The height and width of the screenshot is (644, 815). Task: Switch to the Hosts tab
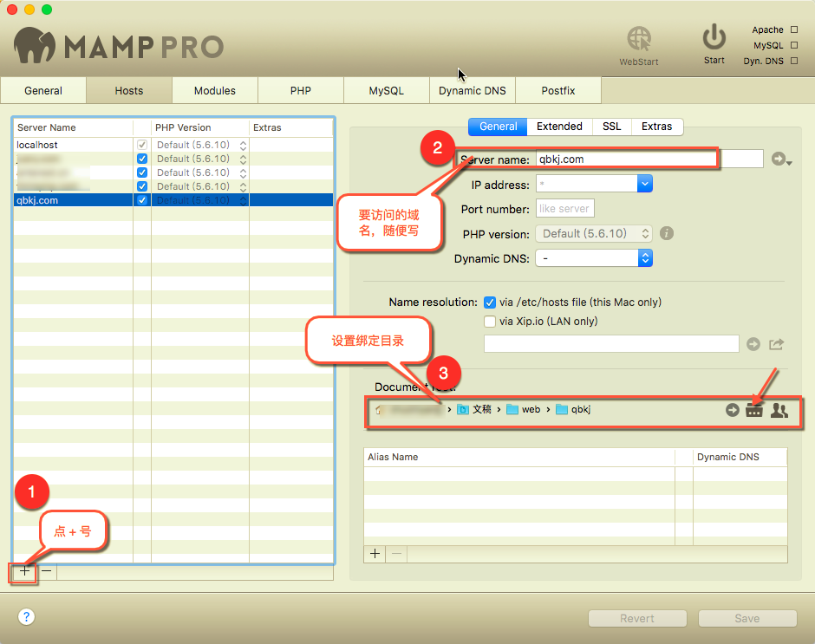[129, 90]
